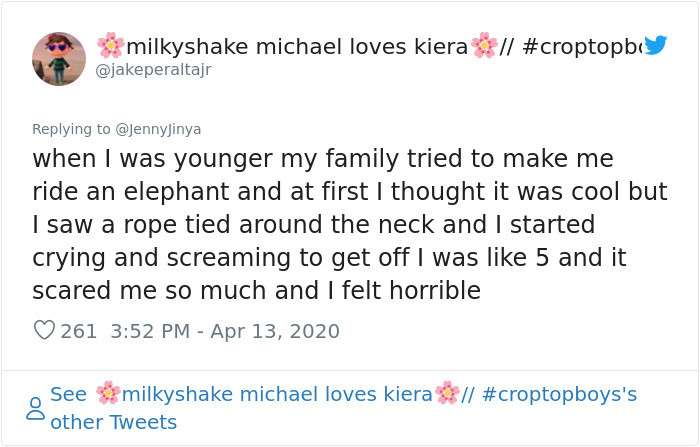Screen dimensions: 700x447
Task: Open the author's profile avatar image
Action: (x=59, y=59)
